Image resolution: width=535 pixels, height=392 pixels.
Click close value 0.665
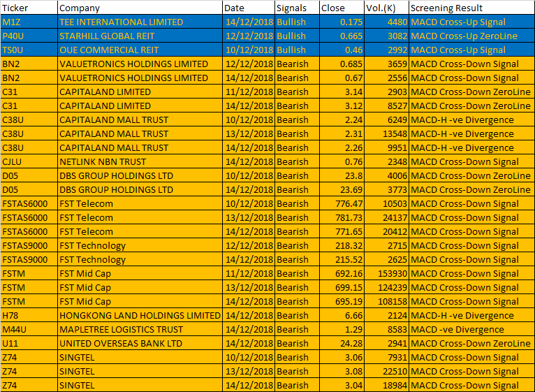point(342,36)
